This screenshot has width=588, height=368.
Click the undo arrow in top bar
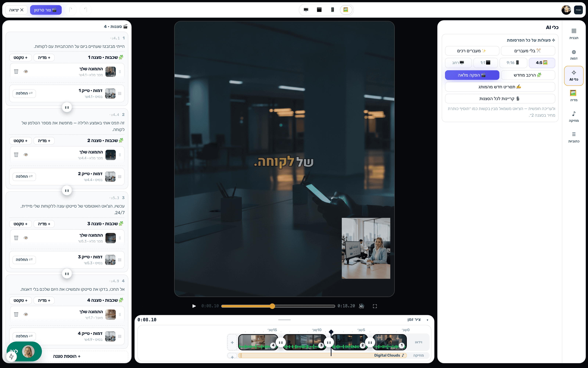pyautogui.click(x=85, y=10)
